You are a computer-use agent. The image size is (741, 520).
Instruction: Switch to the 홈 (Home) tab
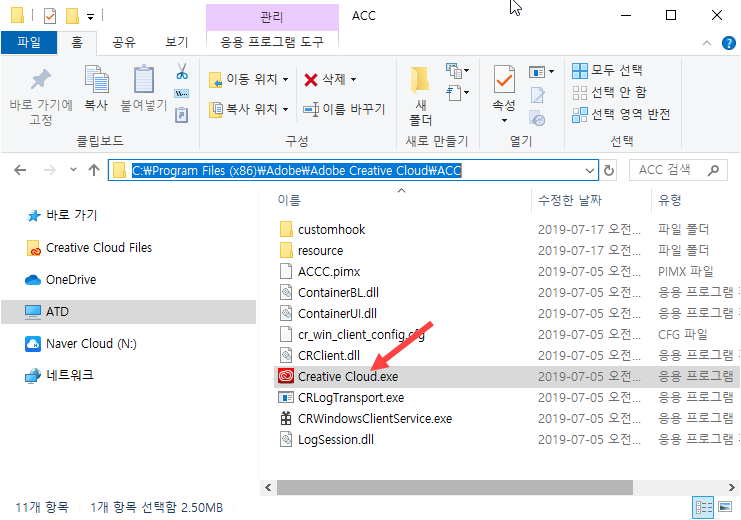[77, 43]
